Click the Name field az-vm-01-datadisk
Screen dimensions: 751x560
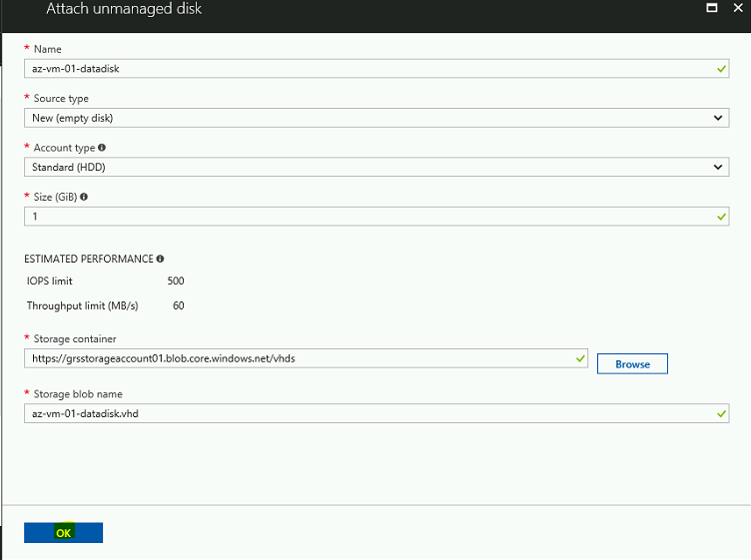(x=376, y=69)
